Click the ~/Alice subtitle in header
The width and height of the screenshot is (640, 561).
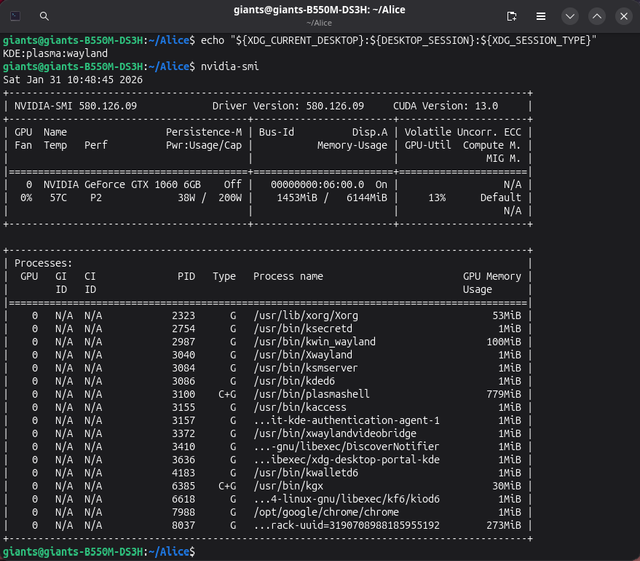pos(319,23)
